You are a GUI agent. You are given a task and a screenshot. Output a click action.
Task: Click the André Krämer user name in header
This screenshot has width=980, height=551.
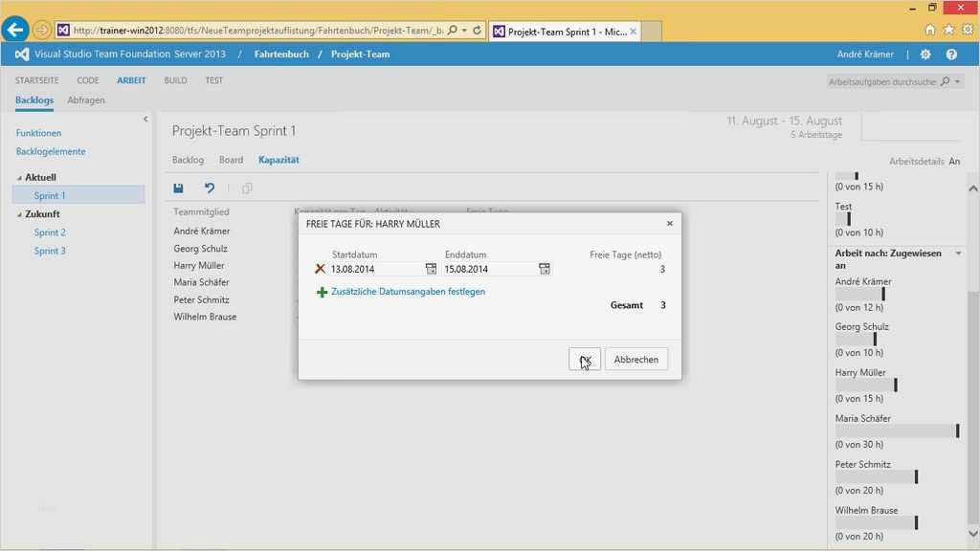click(865, 55)
